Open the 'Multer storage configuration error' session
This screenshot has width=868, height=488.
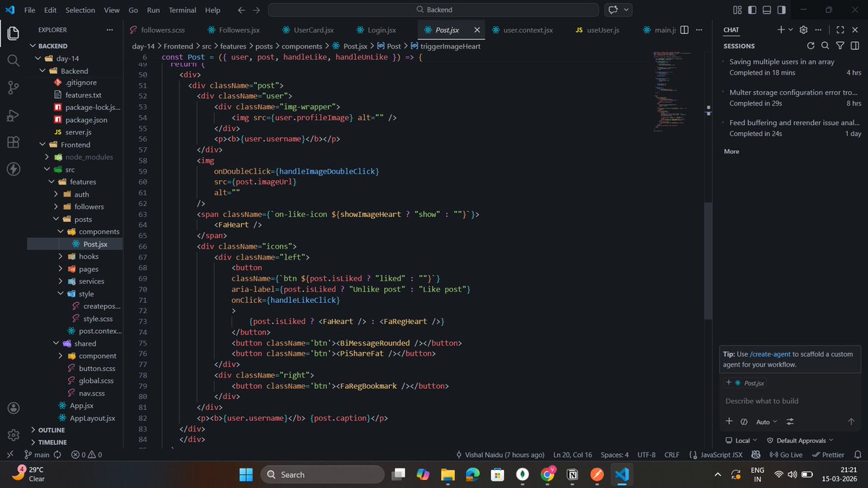794,98
